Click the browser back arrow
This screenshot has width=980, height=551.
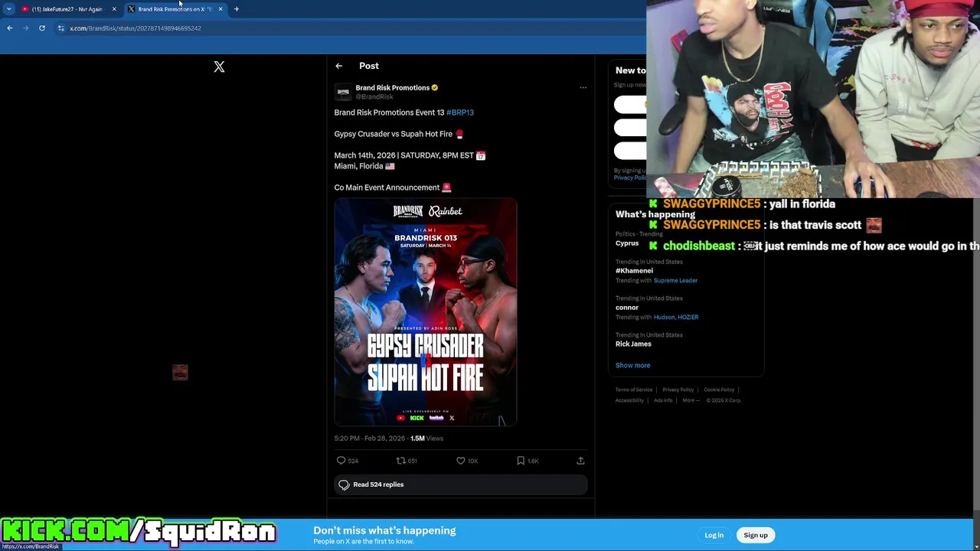[x=10, y=28]
